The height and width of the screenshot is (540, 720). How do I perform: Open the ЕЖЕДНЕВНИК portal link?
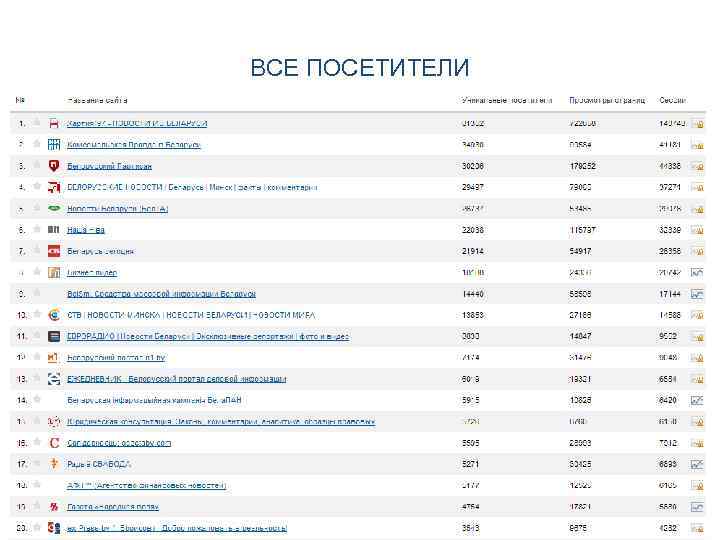(x=176, y=379)
